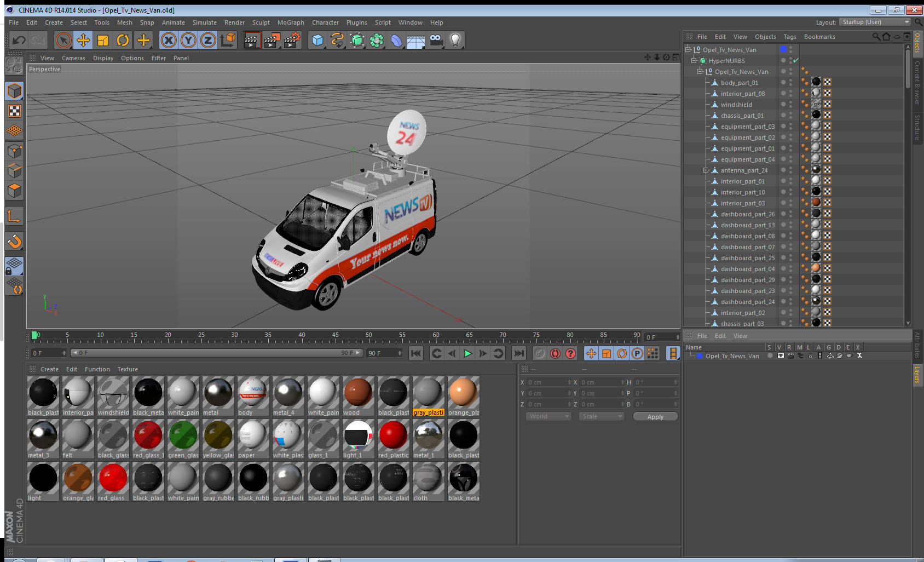Open the Layout Startup dropdown
This screenshot has height=562, width=924.
pos(875,22)
